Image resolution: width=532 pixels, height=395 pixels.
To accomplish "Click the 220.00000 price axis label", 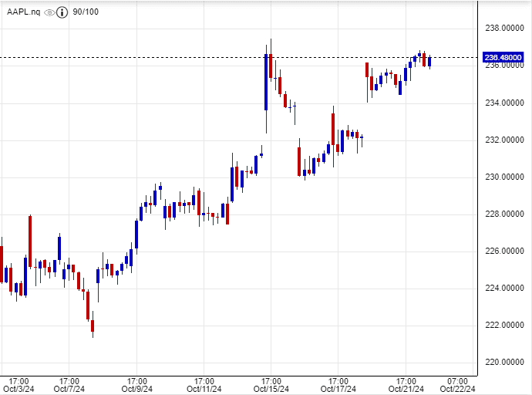I will [502, 362].
